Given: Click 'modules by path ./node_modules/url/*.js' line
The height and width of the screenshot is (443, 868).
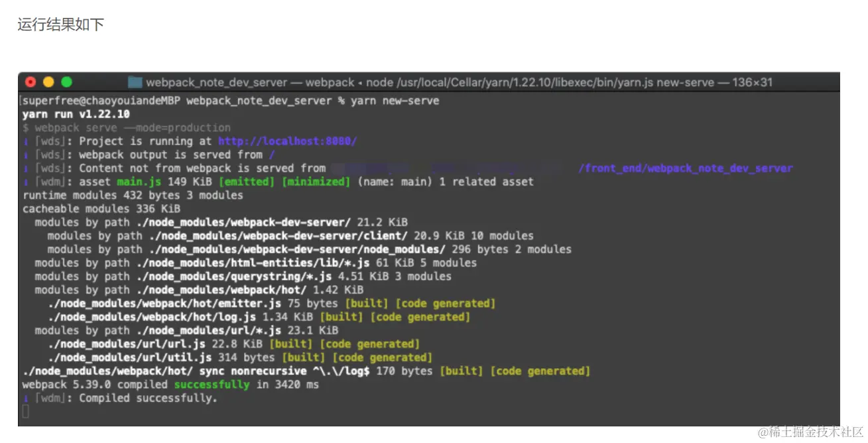Looking at the screenshot, I should click(x=186, y=331).
